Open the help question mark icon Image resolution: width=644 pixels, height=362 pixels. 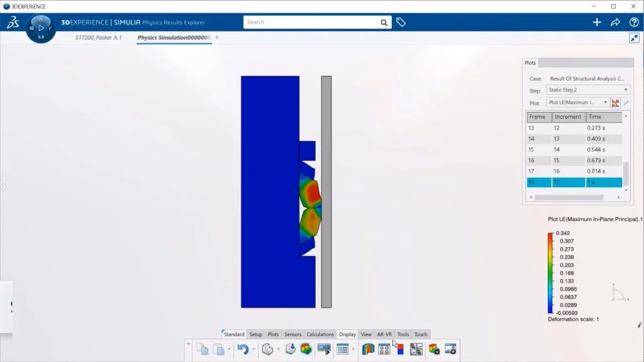[x=634, y=22]
